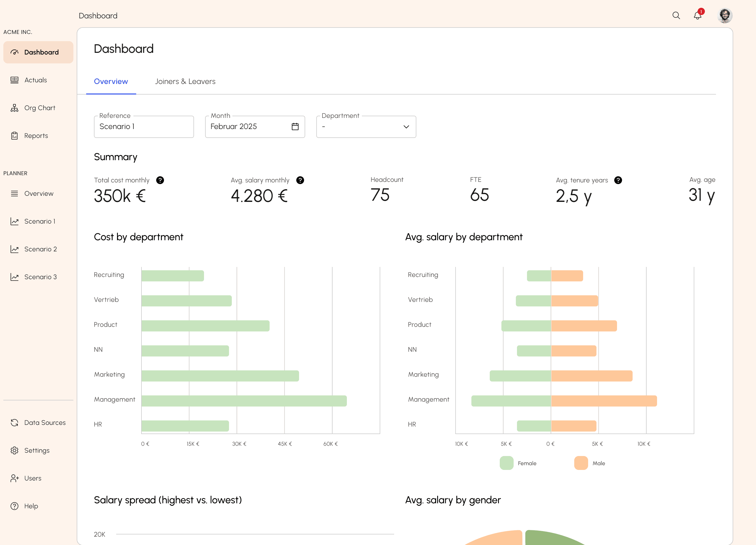Open notifications via the bell icon
Image resolution: width=756 pixels, height=545 pixels.
tap(697, 15)
